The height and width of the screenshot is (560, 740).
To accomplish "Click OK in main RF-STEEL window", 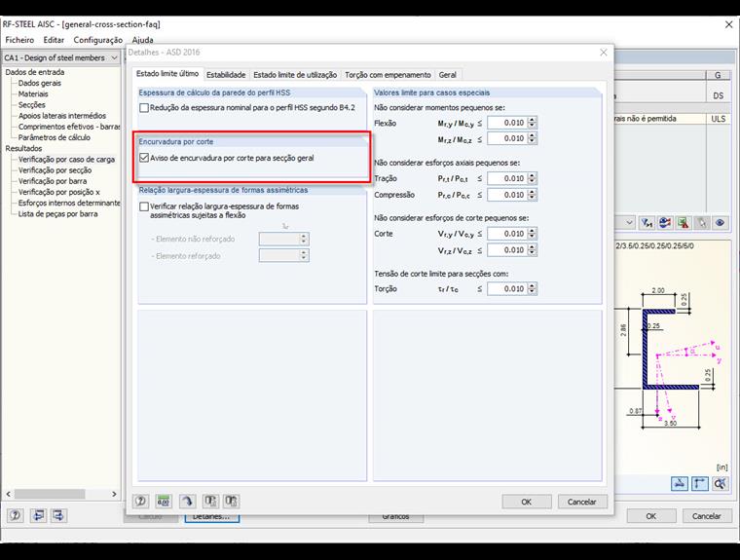I will pyautogui.click(x=650, y=516).
